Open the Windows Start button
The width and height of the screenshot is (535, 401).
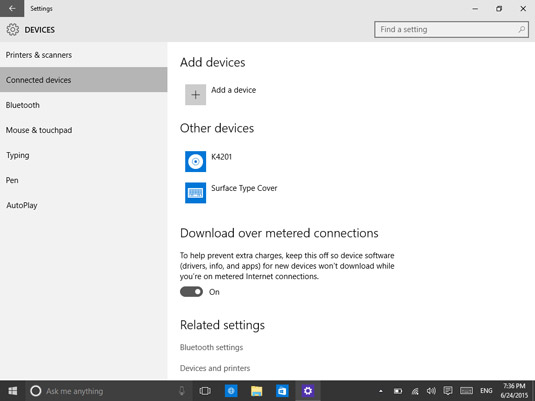[x=13, y=391]
